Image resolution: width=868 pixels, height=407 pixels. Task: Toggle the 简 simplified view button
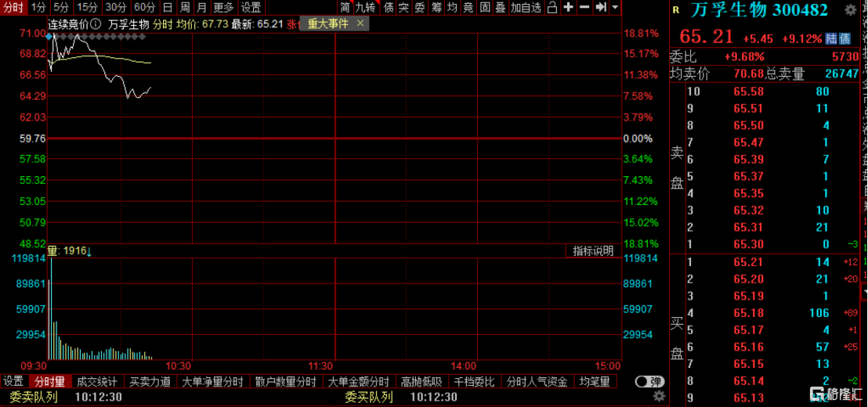345,7
